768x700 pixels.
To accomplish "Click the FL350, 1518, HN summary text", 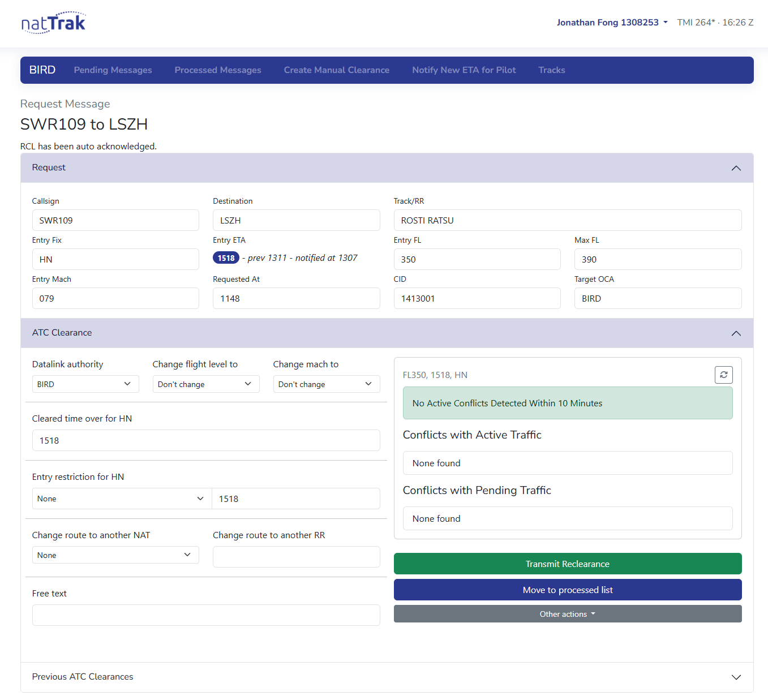I will click(435, 375).
